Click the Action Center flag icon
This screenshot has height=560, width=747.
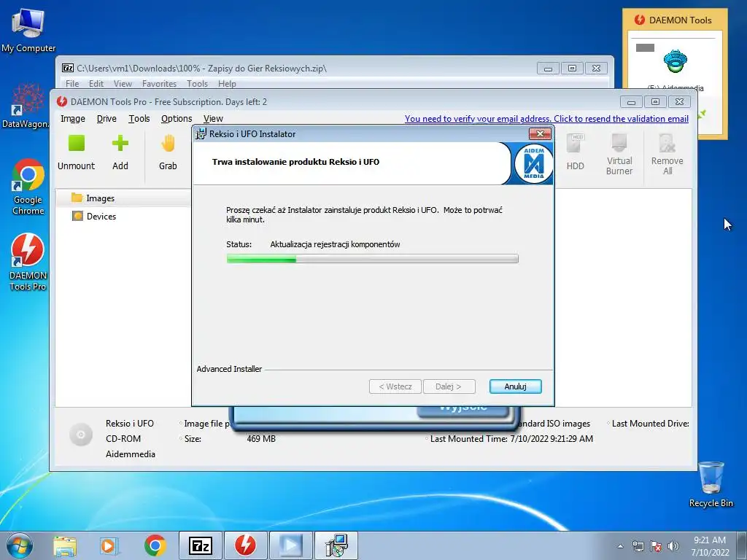point(656,546)
